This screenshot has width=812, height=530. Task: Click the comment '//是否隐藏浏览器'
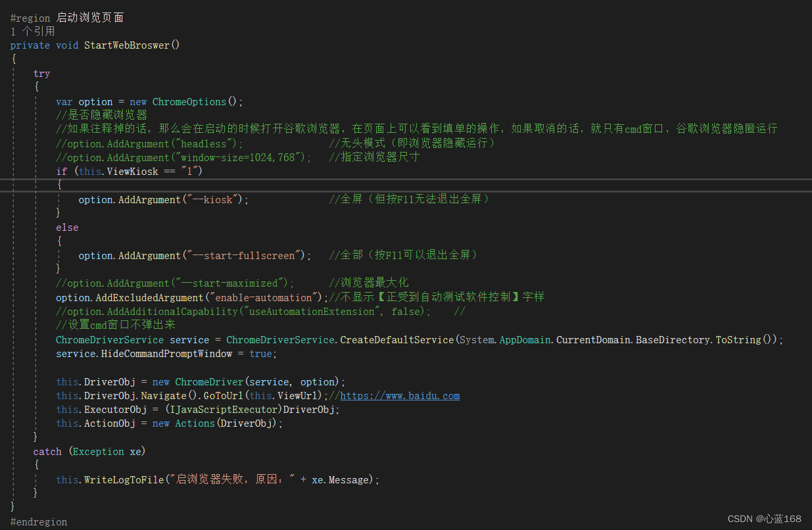click(x=101, y=115)
